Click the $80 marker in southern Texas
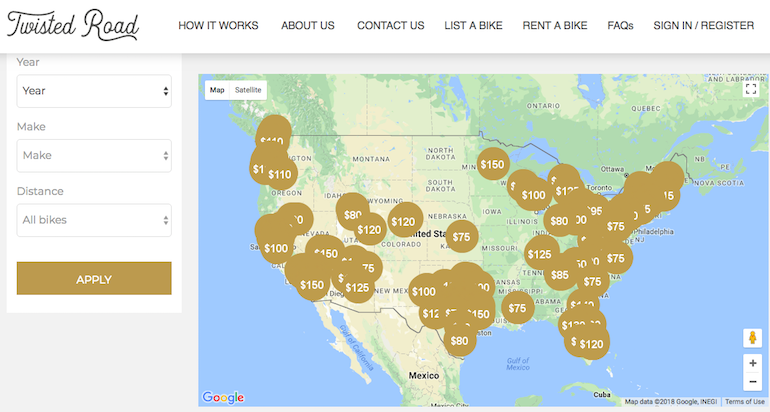The height and width of the screenshot is (412, 770). click(x=459, y=341)
